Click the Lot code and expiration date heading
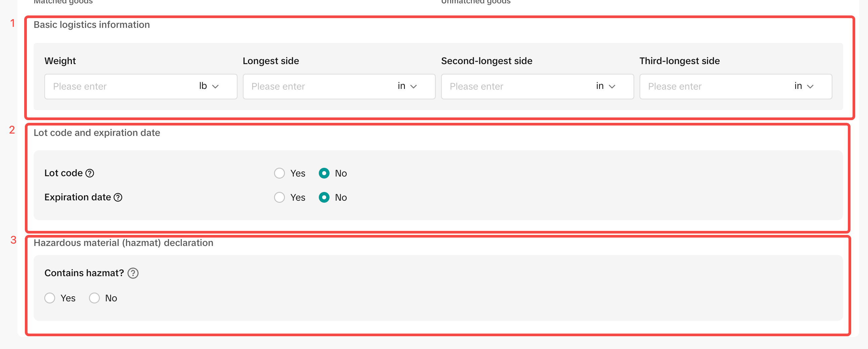Viewport: 868px width, 349px height. 97,133
